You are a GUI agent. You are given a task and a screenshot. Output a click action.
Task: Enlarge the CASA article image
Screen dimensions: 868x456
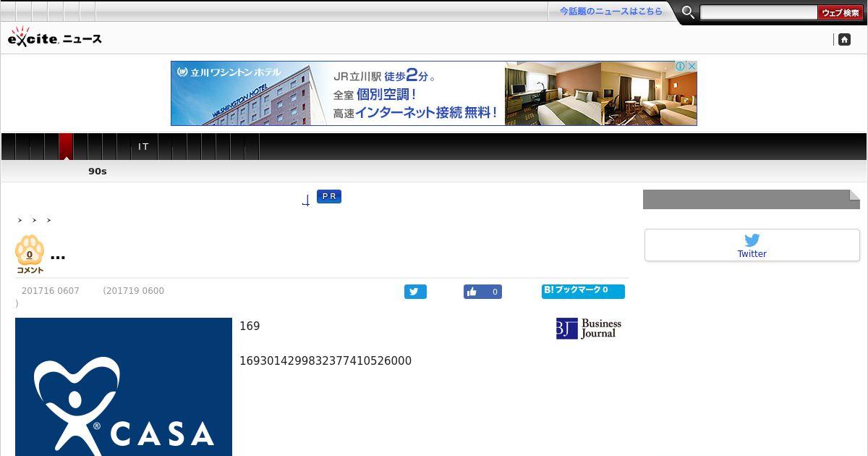[x=124, y=387]
